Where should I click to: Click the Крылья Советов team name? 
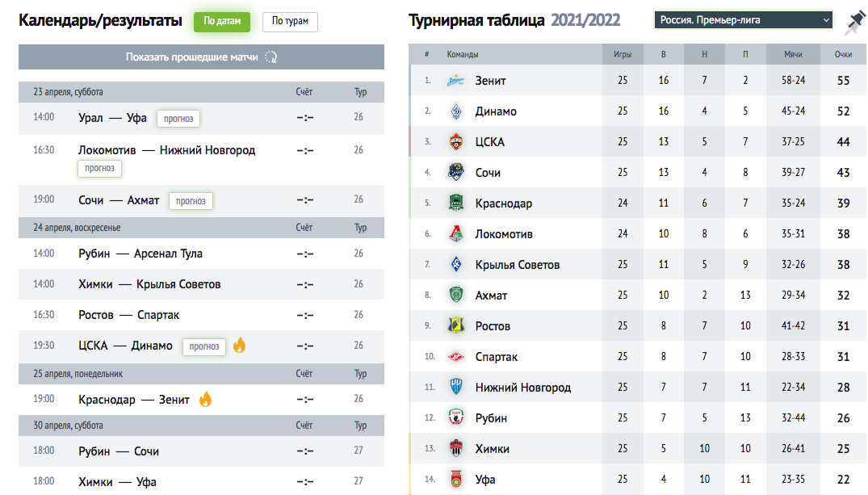point(517,265)
